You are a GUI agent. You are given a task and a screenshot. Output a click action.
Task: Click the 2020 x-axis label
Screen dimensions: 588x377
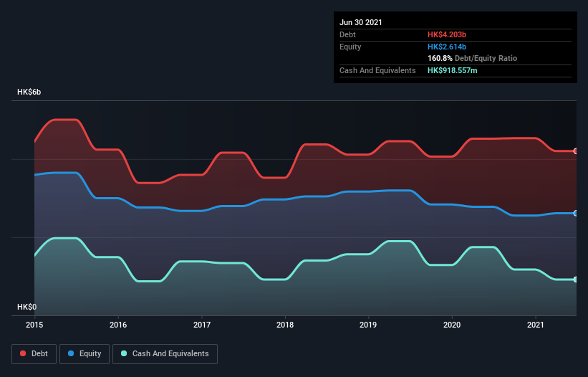click(452, 325)
